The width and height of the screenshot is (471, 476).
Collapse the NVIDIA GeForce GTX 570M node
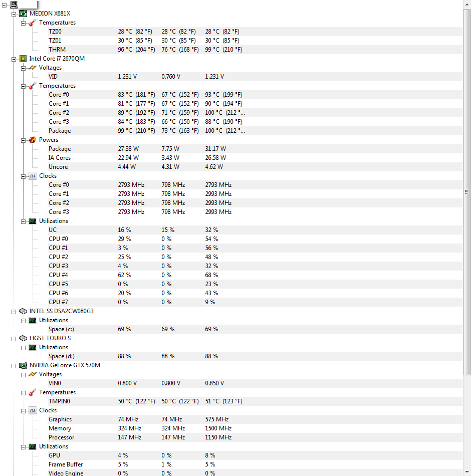click(x=14, y=366)
